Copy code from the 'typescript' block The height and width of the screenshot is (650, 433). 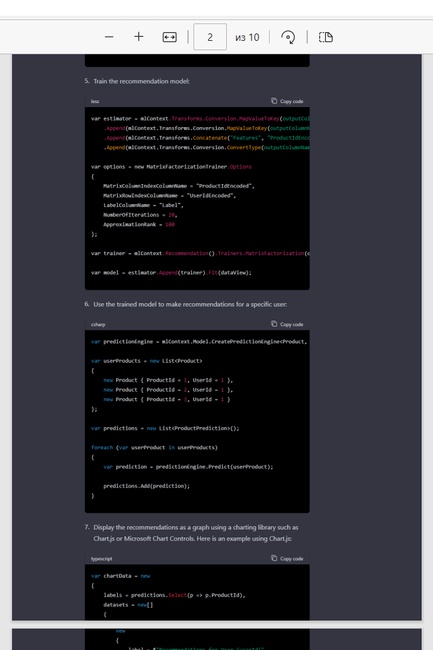pos(287,558)
